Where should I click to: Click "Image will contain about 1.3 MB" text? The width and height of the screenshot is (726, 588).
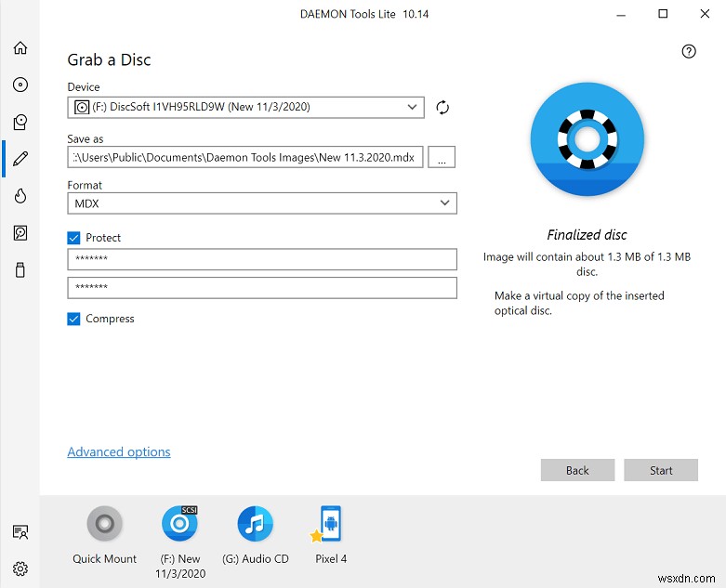coord(587,264)
